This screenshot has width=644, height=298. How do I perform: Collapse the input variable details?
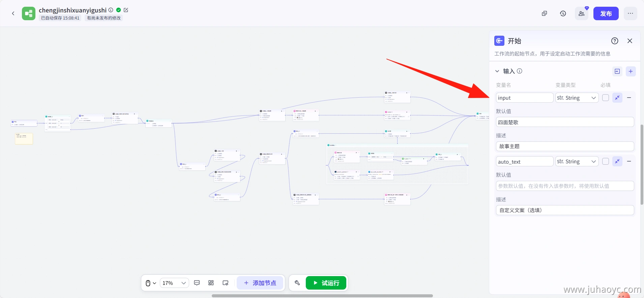(x=617, y=98)
